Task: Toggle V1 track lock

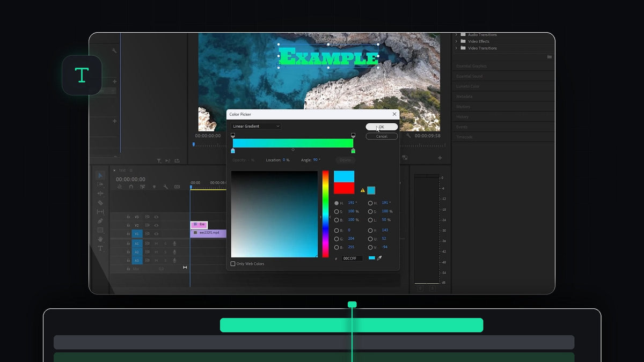Action: [128, 234]
